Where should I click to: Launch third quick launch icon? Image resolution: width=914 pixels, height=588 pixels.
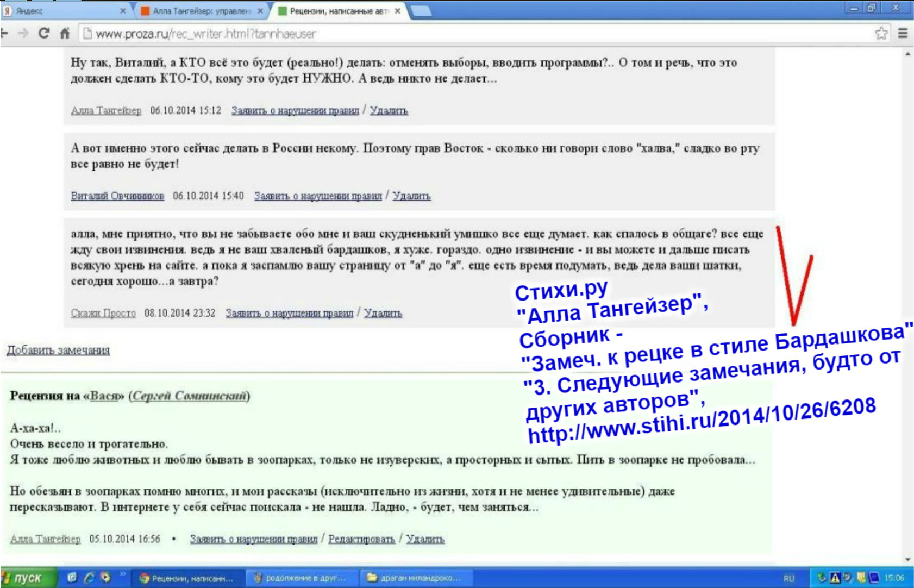click(x=105, y=577)
